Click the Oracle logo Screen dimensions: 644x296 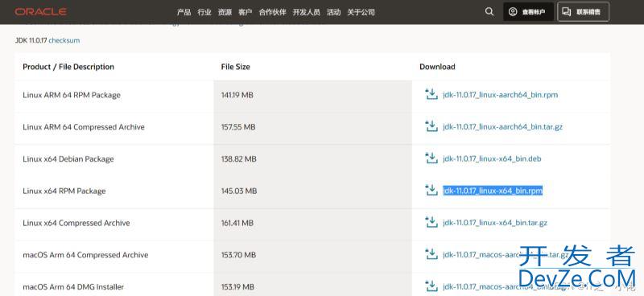[41, 12]
